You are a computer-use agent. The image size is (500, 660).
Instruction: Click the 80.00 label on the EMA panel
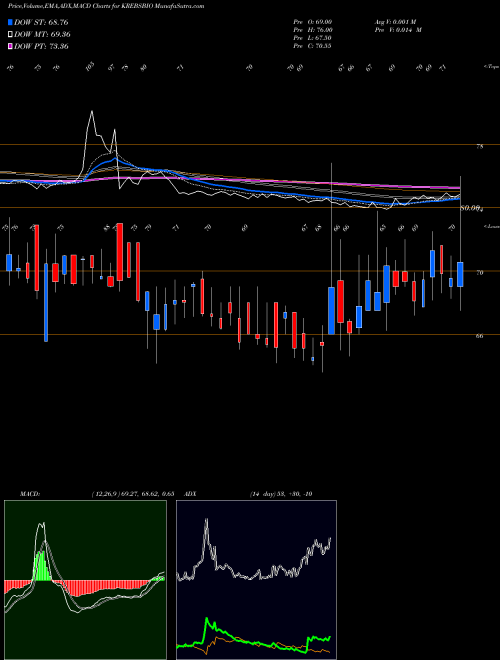[x=472, y=208]
